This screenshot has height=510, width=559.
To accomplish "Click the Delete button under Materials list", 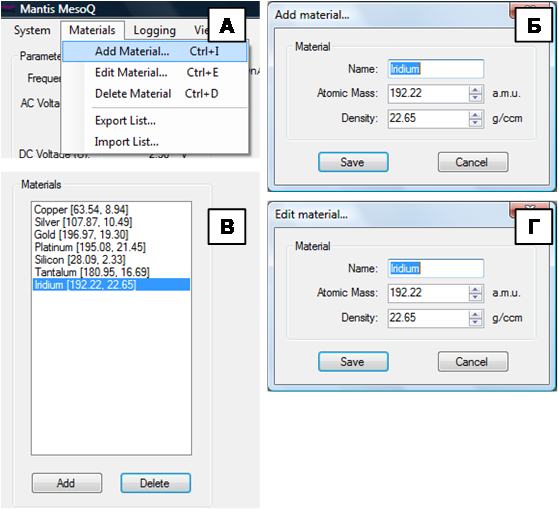I will [x=155, y=483].
